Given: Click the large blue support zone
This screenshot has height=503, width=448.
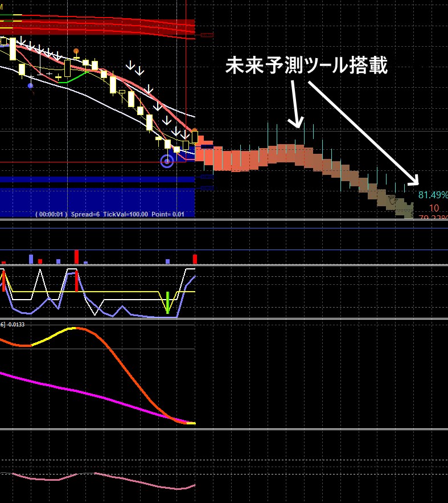Looking at the screenshot, I should coord(97,203).
